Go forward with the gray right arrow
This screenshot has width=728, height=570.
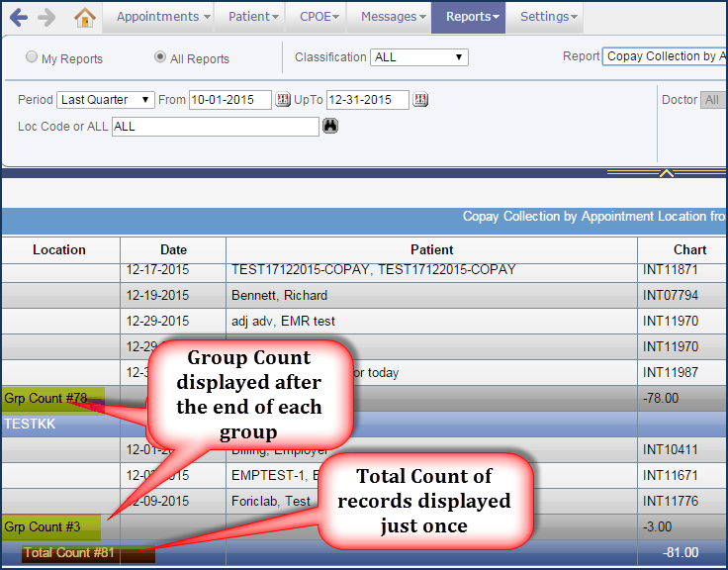tap(46, 17)
